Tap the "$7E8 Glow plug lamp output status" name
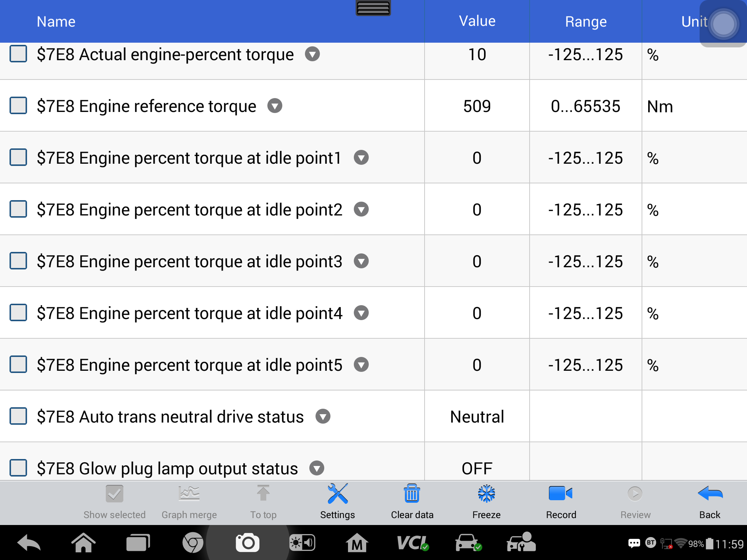This screenshot has width=747, height=560. point(167,469)
